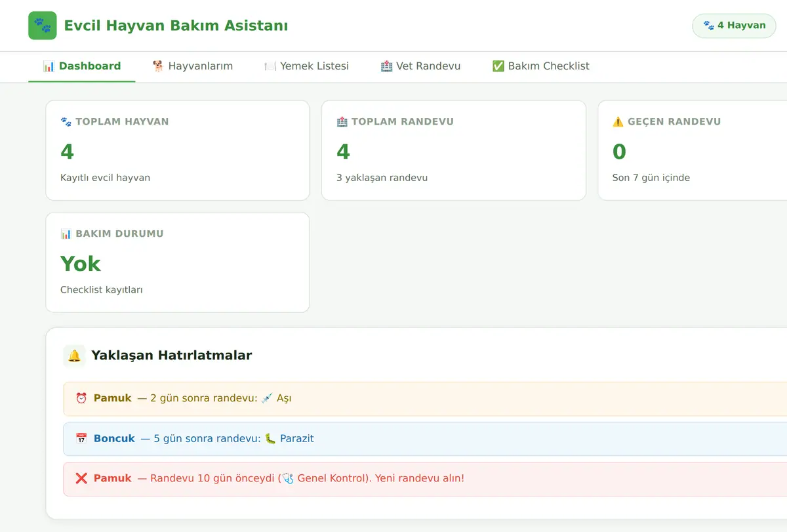Screen dimensions: 787x532
Task: Click Pamuk name in the Aşı reminder
Action: click(x=113, y=398)
